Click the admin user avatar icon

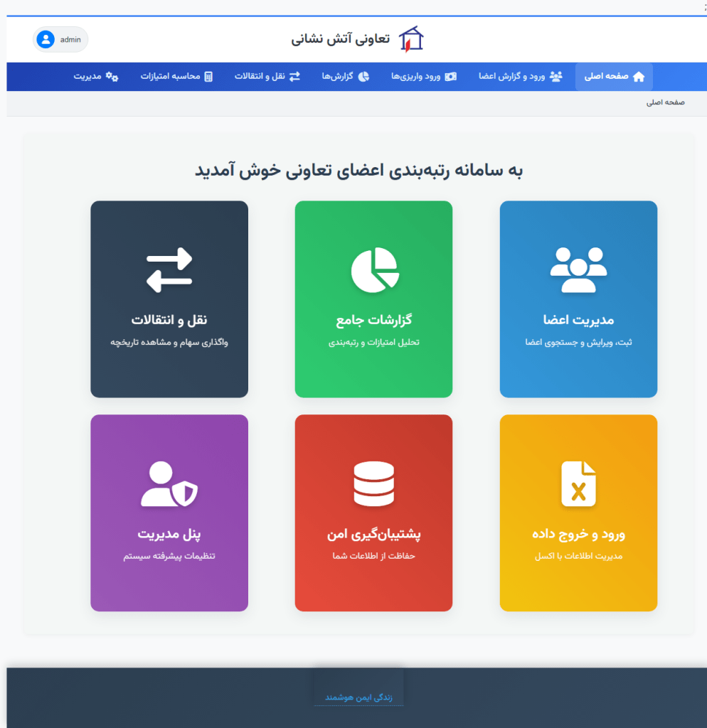tap(46, 40)
